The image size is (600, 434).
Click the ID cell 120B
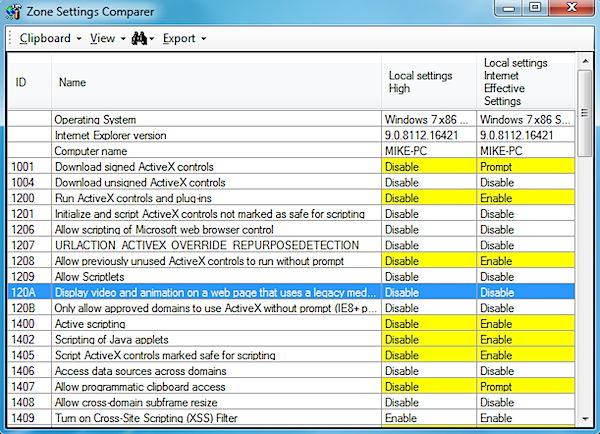click(x=29, y=308)
